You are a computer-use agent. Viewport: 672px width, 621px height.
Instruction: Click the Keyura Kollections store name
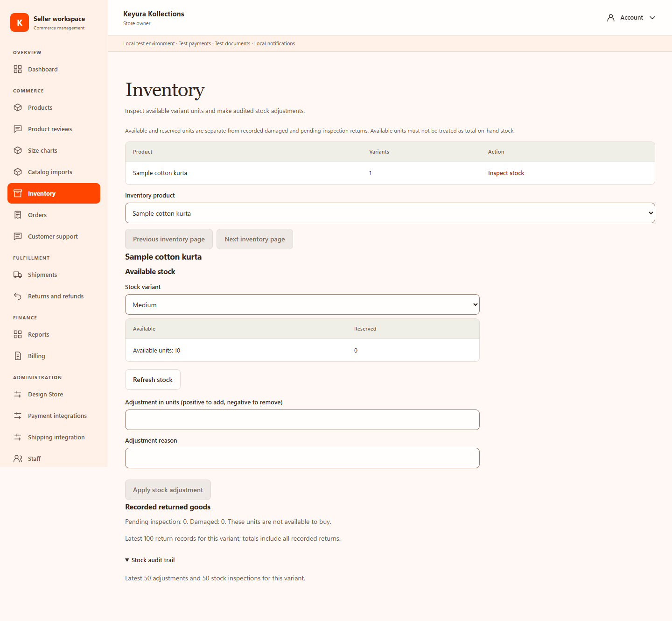pyautogui.click(x=154, y=14)
